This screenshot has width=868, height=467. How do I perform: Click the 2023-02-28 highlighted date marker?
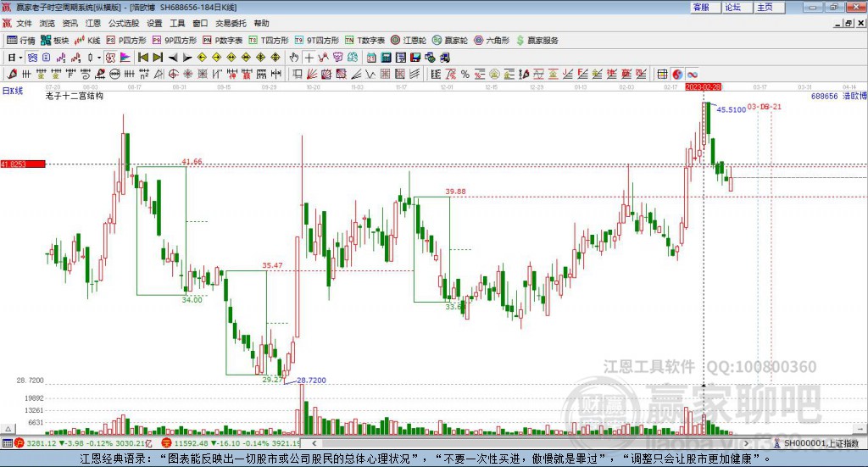[x=703, y=87]
